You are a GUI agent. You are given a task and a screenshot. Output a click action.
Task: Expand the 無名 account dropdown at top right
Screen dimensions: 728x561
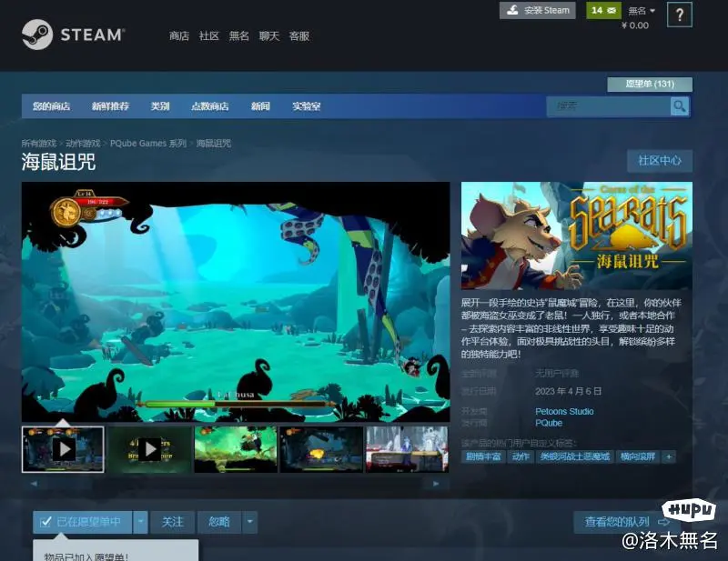[x=642, y=11]
